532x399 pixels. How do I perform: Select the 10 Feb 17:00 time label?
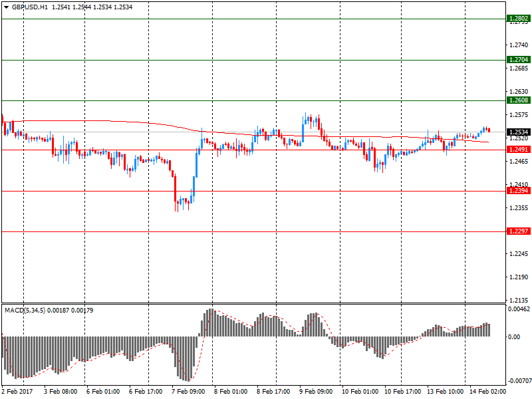403,392
